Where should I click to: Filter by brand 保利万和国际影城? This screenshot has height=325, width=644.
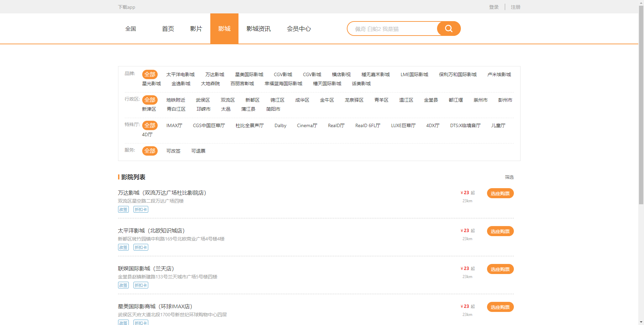pos(458,74)
